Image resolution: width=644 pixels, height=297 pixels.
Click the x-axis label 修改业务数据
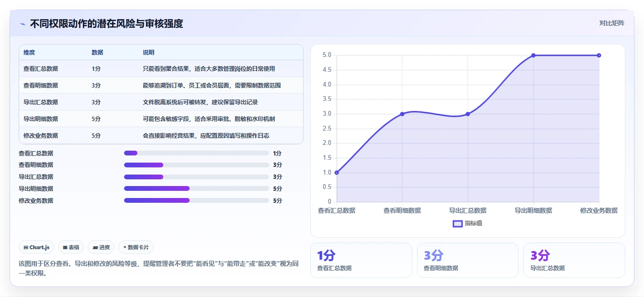(599, 210)
